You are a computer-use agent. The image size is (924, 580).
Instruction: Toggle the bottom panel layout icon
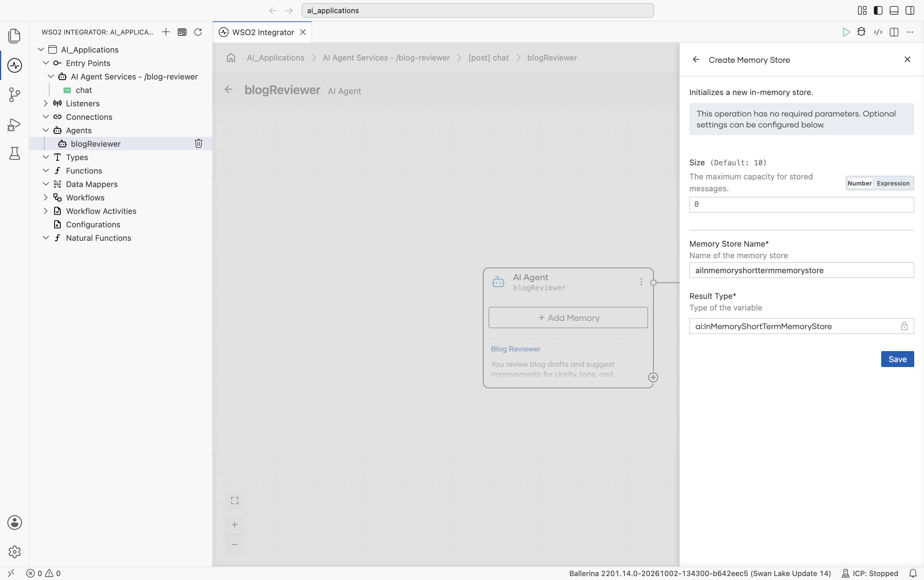point(894,10)
